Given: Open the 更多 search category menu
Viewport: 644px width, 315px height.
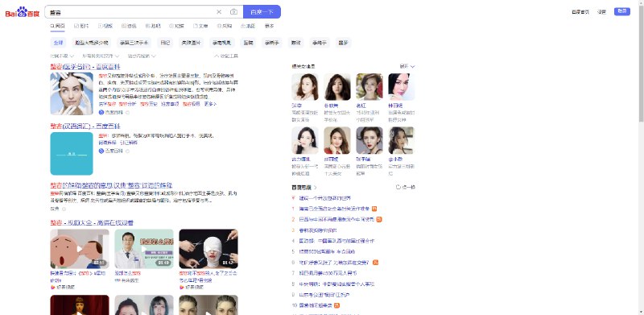Looking at the screenshot, I should (269, 26).
